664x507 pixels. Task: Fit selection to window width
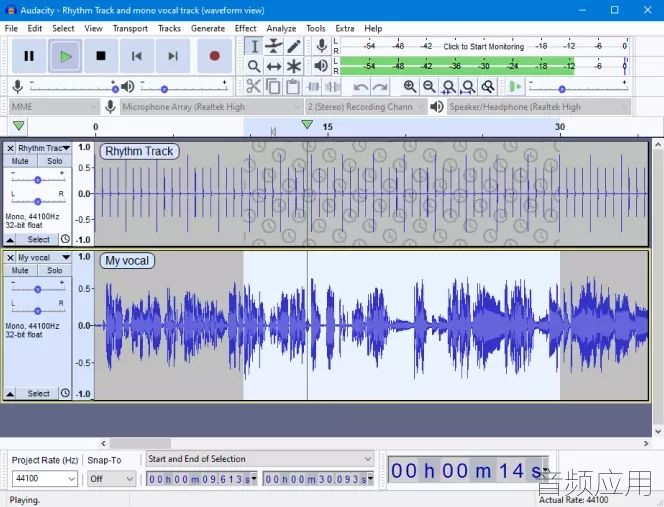tap(448, 87)
